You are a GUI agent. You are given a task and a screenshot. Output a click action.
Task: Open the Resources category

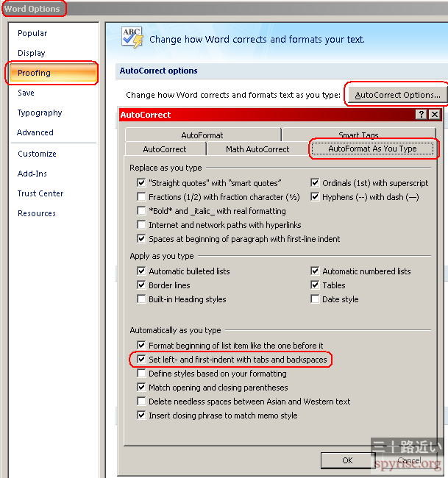(x=37, y=213)
